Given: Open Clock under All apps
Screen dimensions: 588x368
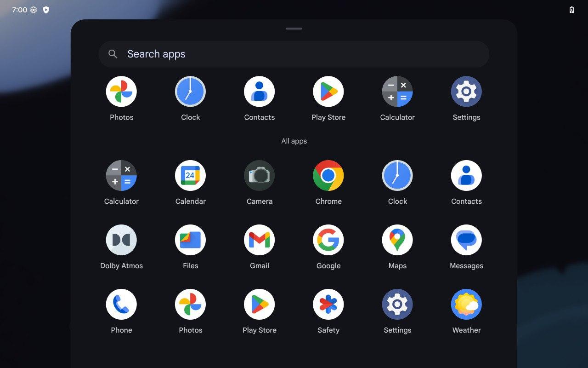Looking at the screenshot, I should [397, 175].
